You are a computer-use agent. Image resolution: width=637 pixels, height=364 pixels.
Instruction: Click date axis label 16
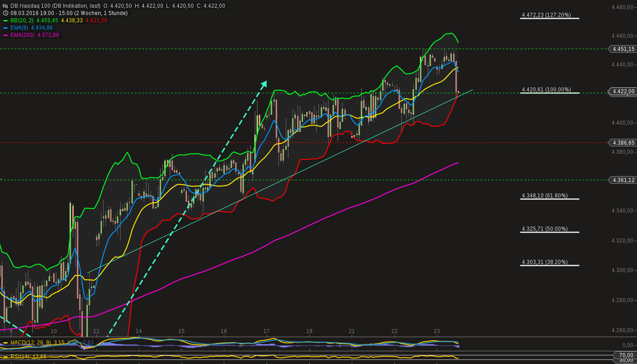224,331
